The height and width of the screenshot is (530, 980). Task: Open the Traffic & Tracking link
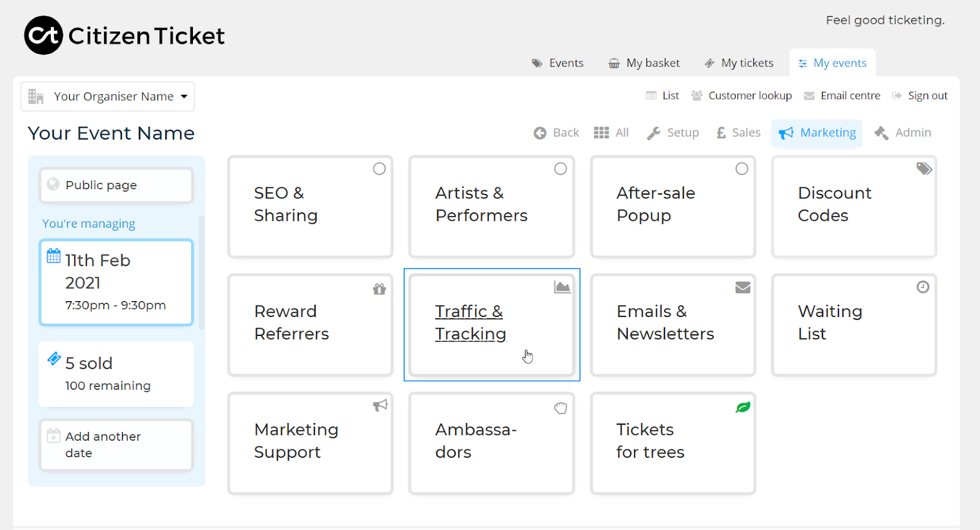point(470,323)
